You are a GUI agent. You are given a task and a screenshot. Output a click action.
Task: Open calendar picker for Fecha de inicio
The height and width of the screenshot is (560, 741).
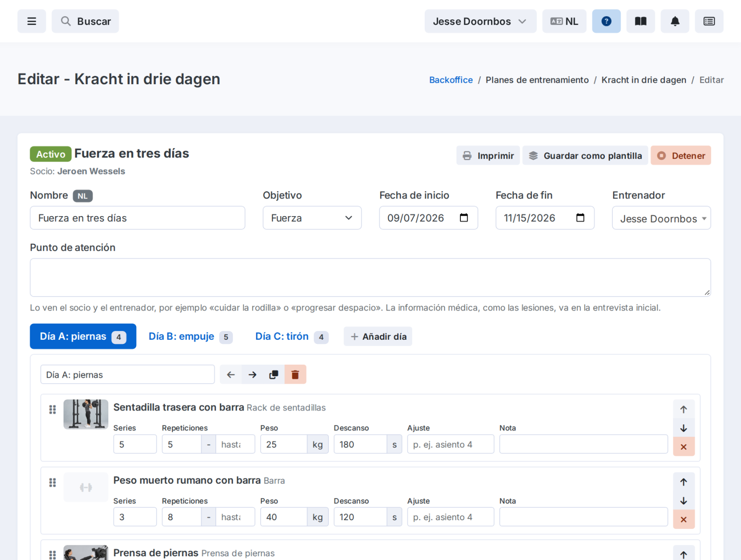pyautogui.click(x=464, y=218)
